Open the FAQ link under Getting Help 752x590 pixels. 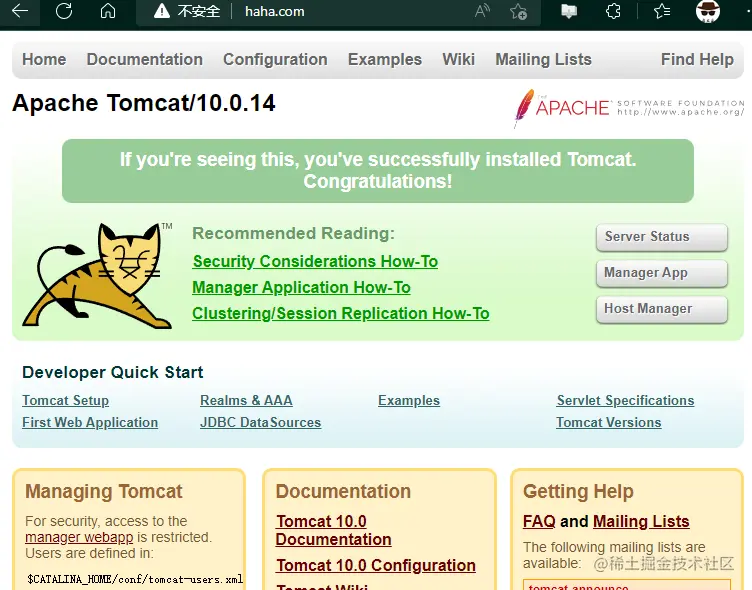coord(539,521)
